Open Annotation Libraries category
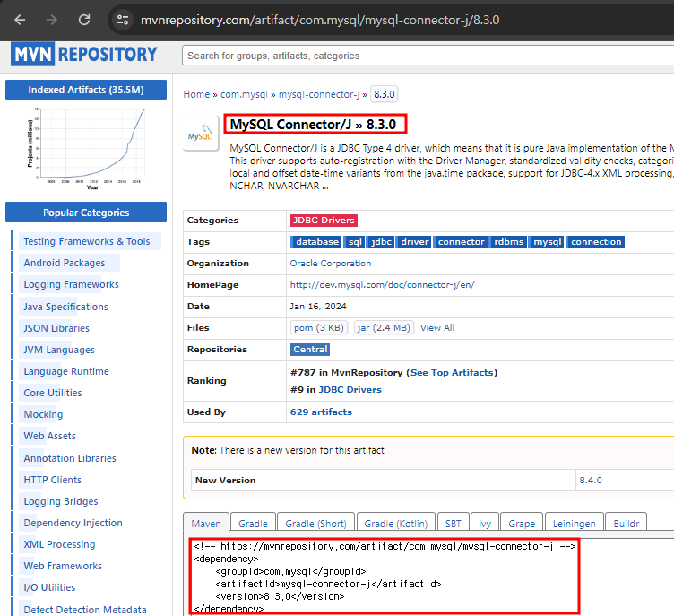The image size is (674, 616). 70,458
